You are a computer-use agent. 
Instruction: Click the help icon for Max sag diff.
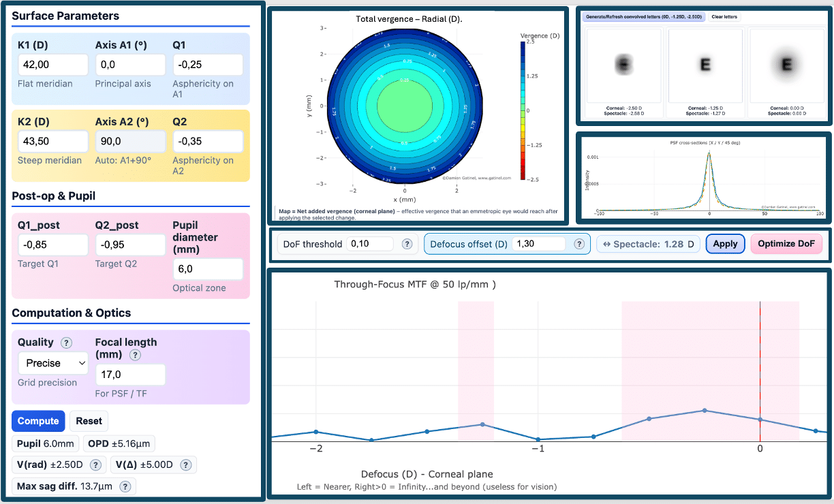click(x=125, y=486)
